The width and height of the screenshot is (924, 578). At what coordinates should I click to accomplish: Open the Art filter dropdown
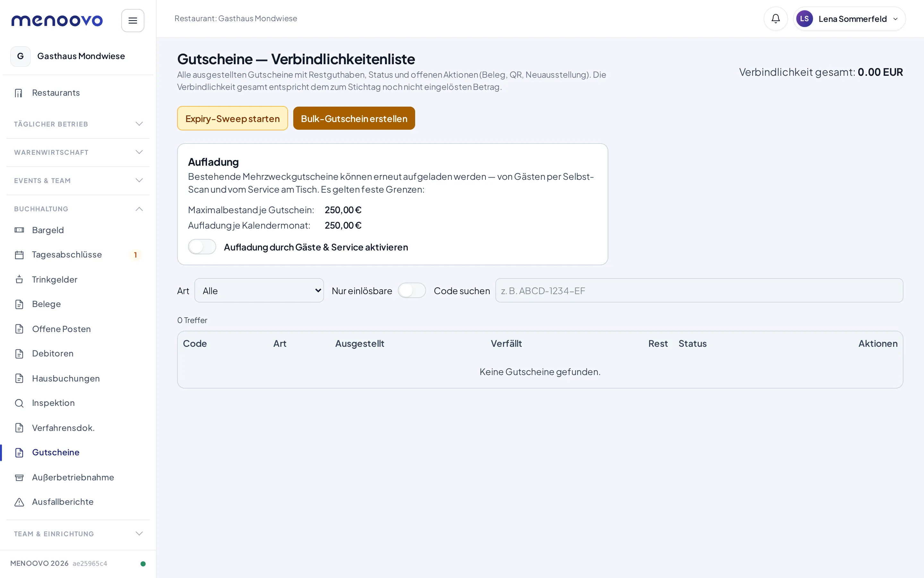(x=259, y=291)
